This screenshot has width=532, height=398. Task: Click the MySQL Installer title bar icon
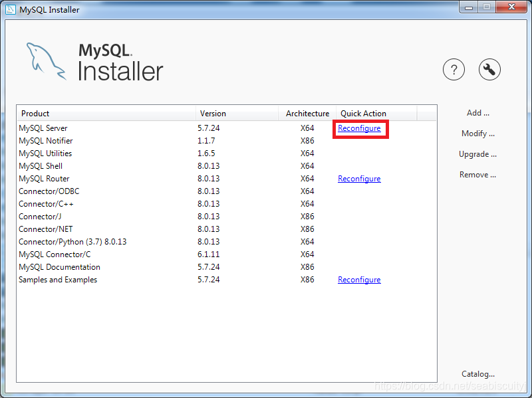coord(11,9)
